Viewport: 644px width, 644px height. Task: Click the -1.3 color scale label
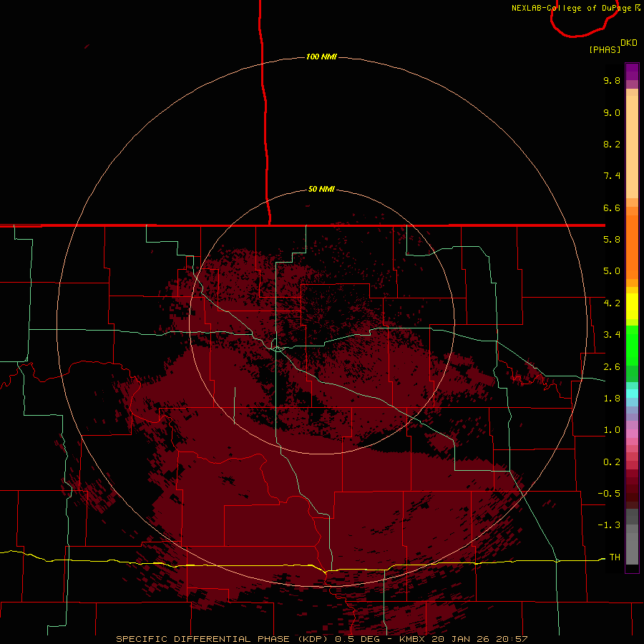click(x=609, y=525)
